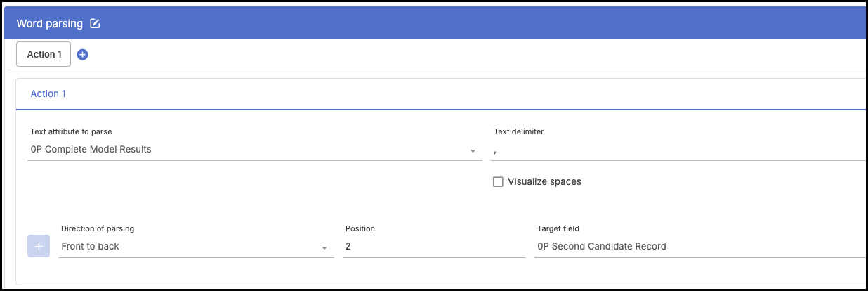Open the Direction of parsing dropdown arrow
This screenshot has height=291, width=868.
pos(324,247)
